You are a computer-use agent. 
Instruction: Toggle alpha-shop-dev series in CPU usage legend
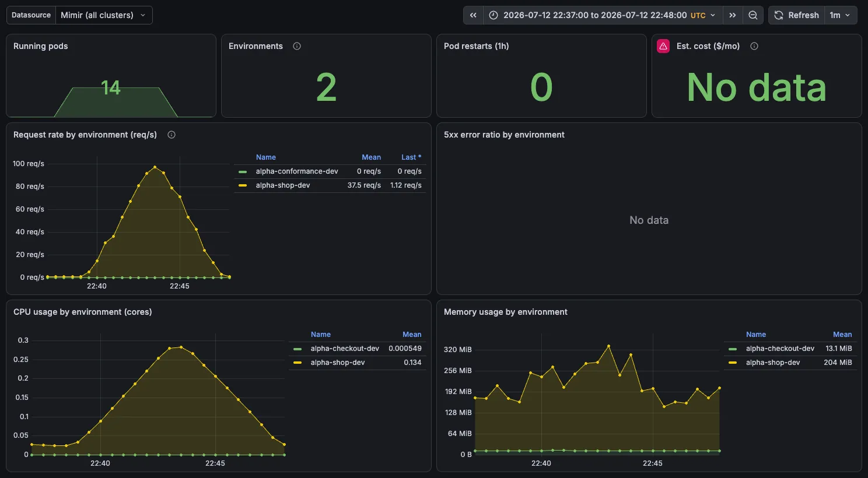[x=338, y=363]
